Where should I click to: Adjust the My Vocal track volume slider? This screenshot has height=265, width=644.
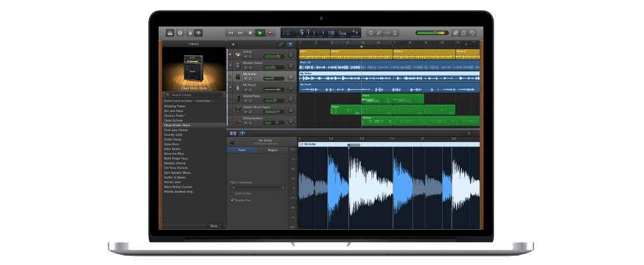[x=274, y=89]
